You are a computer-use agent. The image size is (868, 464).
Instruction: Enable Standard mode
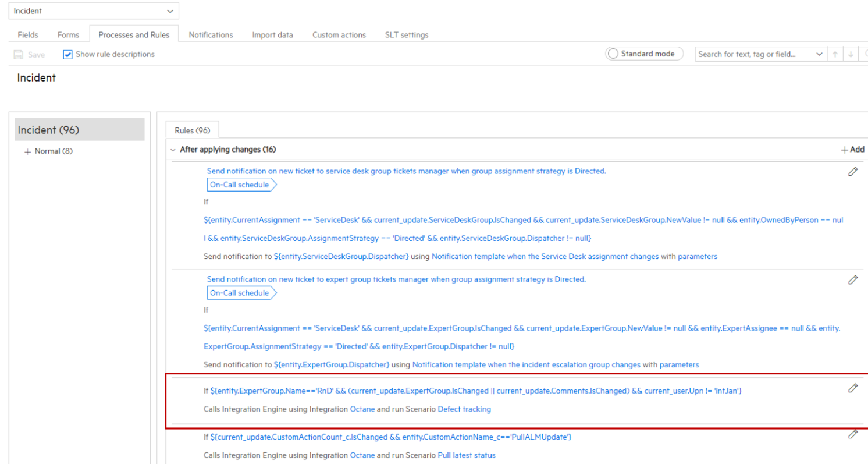613,53
